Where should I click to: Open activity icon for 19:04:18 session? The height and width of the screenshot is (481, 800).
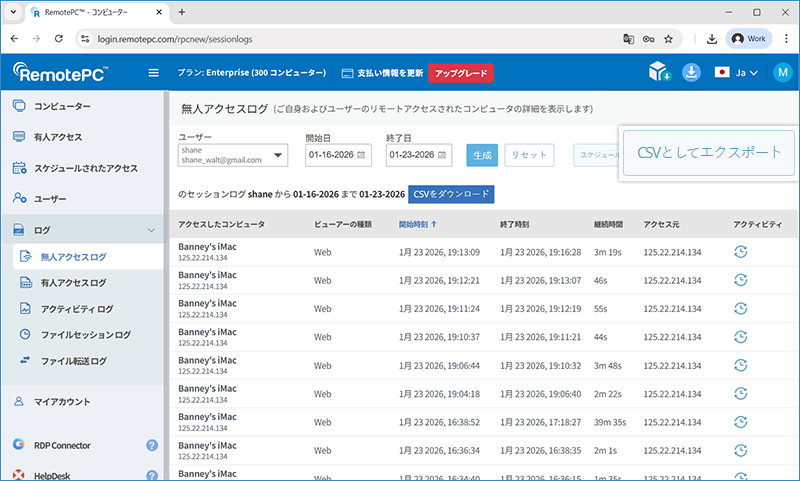[740, 393]
